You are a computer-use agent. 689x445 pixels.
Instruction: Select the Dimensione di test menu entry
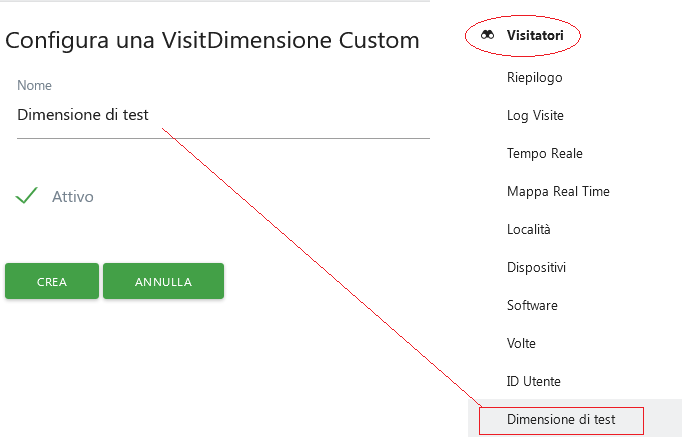pos(561,419)
